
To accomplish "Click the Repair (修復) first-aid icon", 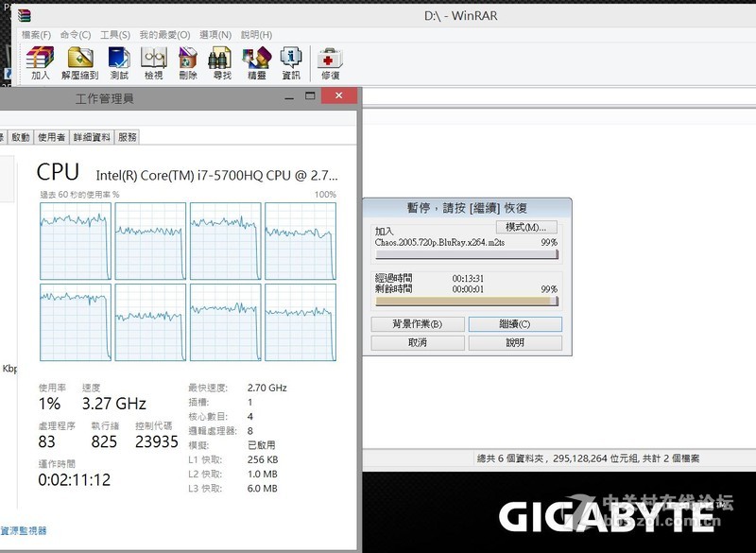I will click(330, 62).
